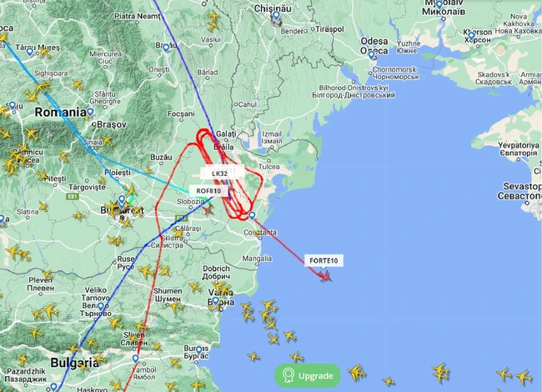
Task: Click the red aircraft near Slobozia
Action: click(208, 209)
